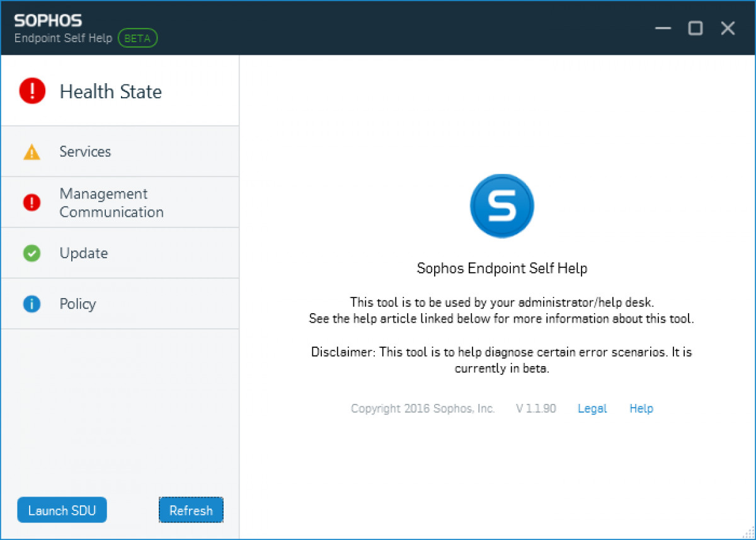Viewport: 756px width, 540px height.
Task: Click the round blue Sophos S logo
Action: pos(501,206)
